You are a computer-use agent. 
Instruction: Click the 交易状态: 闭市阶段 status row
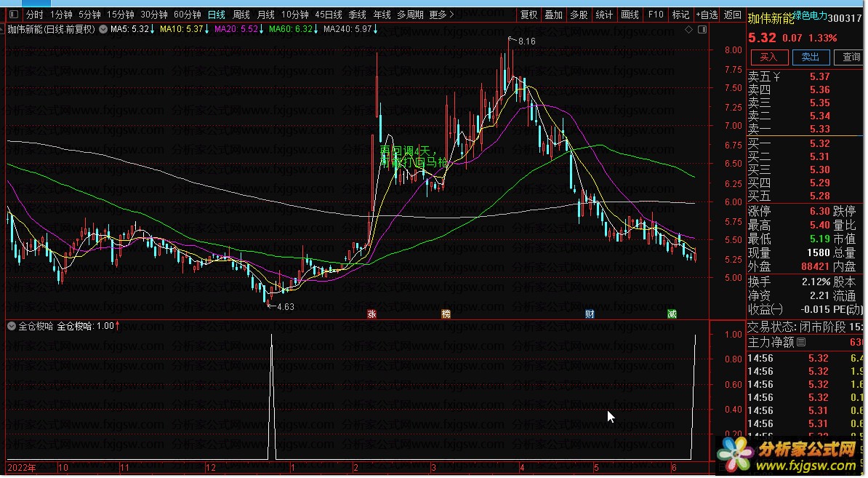[x=805, y=327]
